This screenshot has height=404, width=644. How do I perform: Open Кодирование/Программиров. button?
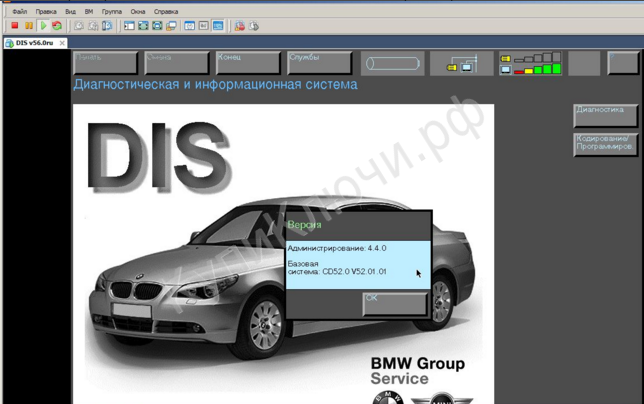coord(606,145)
